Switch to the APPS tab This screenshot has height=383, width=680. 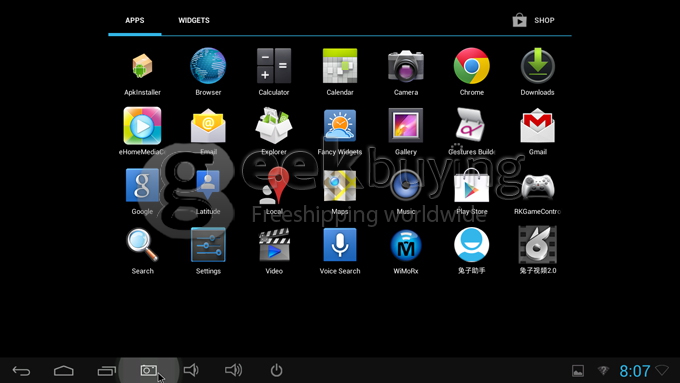[x=135, y=20]
